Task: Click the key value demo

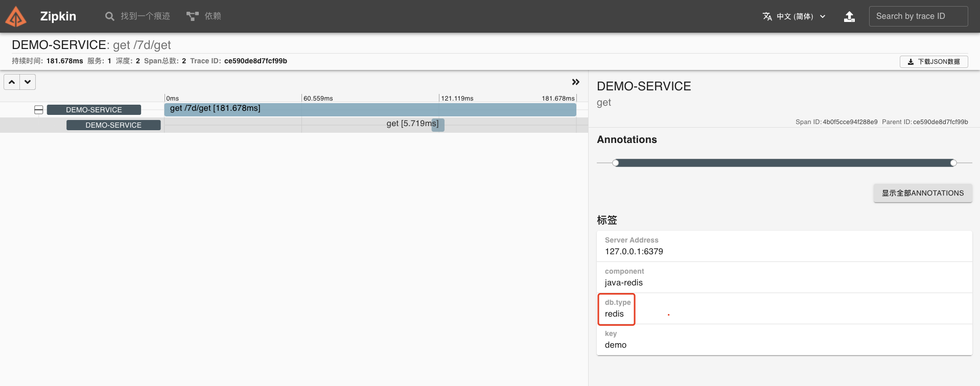Action: [x=615, y=345]
